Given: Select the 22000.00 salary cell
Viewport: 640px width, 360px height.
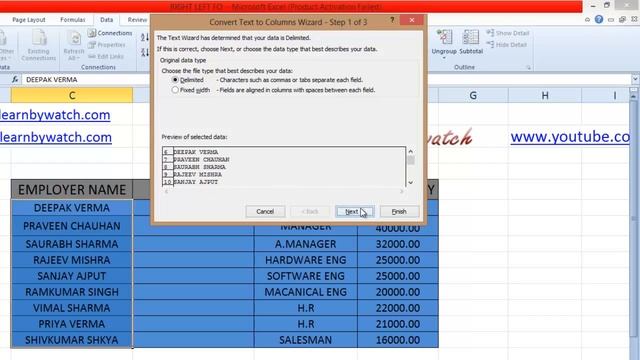Looking at the screenshot, I should tap(398, 308).
